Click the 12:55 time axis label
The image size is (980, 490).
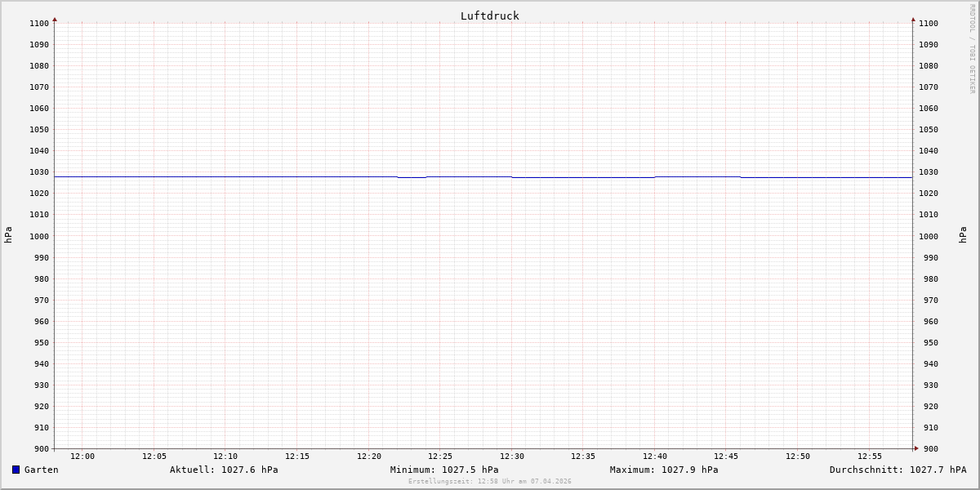870,457
